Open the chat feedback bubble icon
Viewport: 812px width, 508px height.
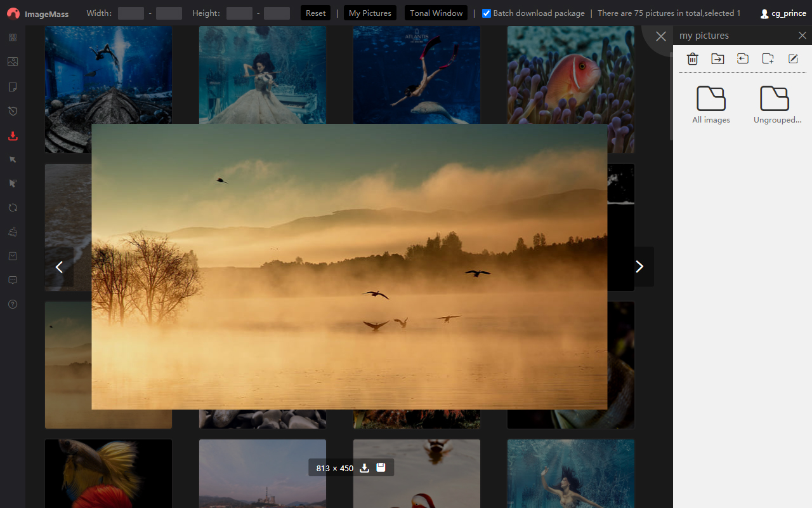click(13, 280)
